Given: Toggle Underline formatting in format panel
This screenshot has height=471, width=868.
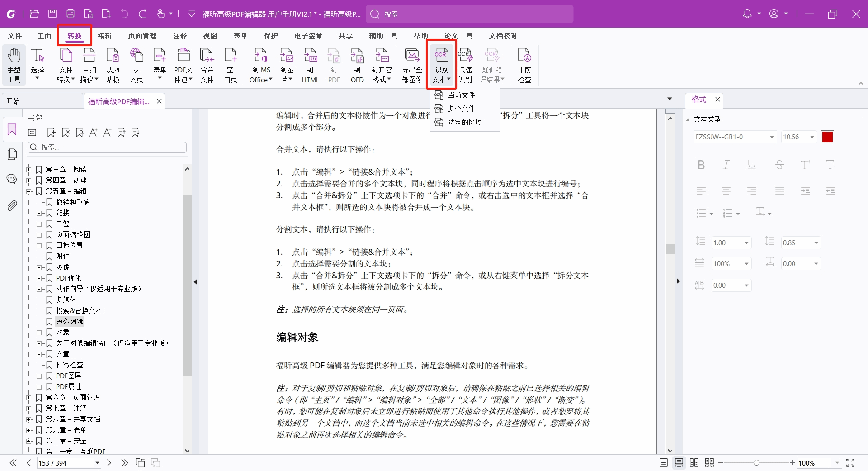Looking at the screenshot, I should coord(751,165).
